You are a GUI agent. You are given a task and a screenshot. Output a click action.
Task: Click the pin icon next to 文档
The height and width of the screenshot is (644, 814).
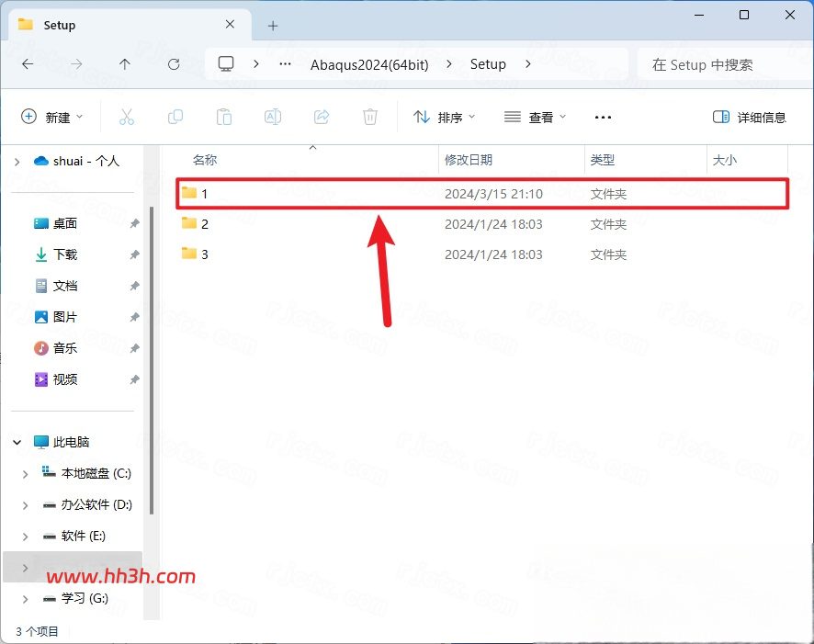click(x=134, y=286)
